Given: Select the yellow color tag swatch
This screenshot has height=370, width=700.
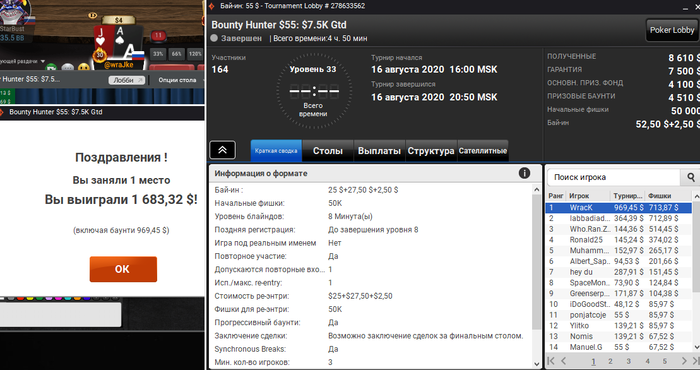Looking at the screenshot, I should [30, 298].
